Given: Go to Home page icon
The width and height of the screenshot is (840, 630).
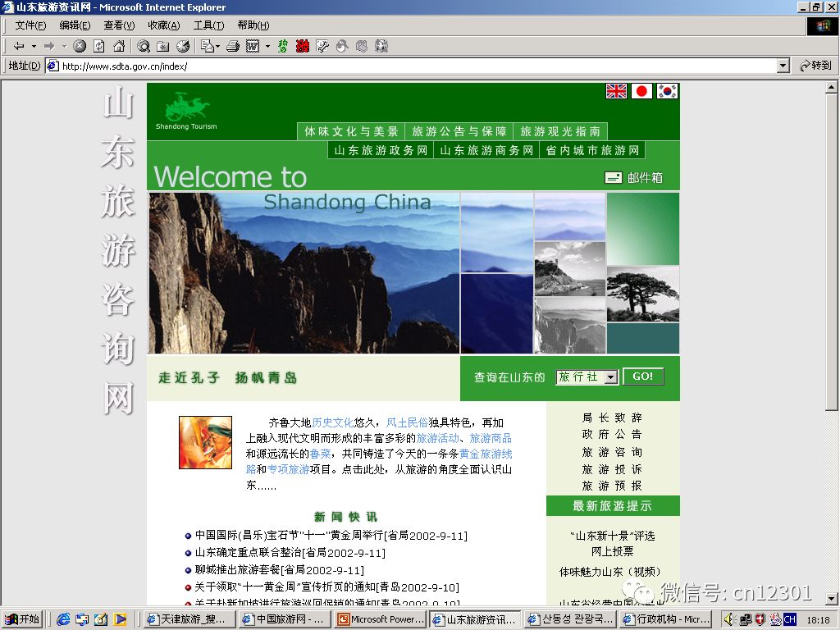Looking at the screenshot, I should pos(119,46).
